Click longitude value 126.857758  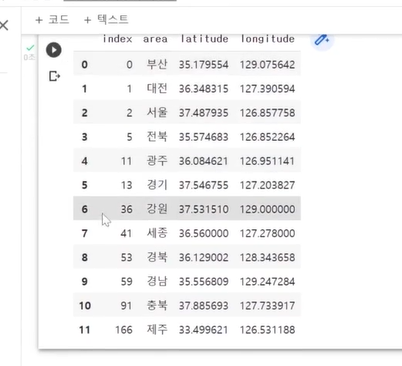[x=267, y=113]
